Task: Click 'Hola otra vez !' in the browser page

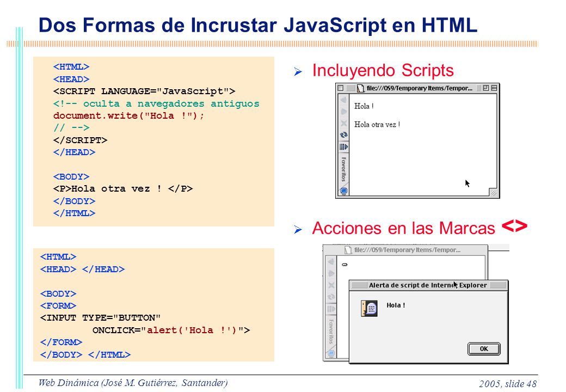Action: pyautogui.click(x=377, y=125)
